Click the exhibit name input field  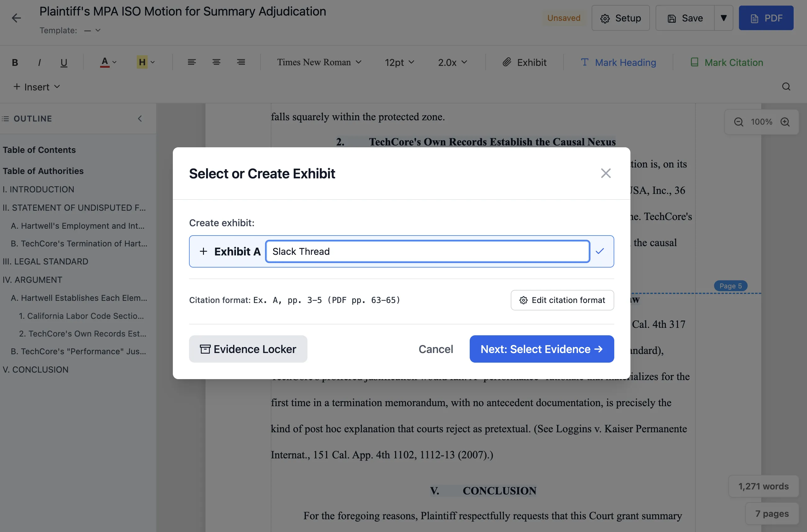pyautogui.click(x=428, y=251)
